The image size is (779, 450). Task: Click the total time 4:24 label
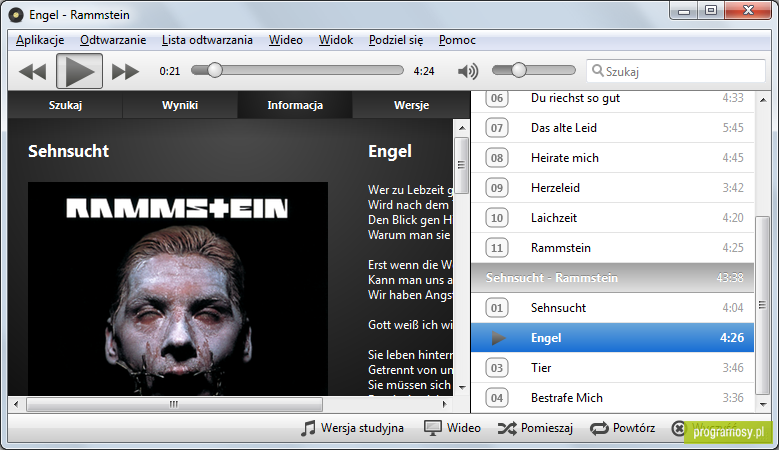[x=424, y=72]
